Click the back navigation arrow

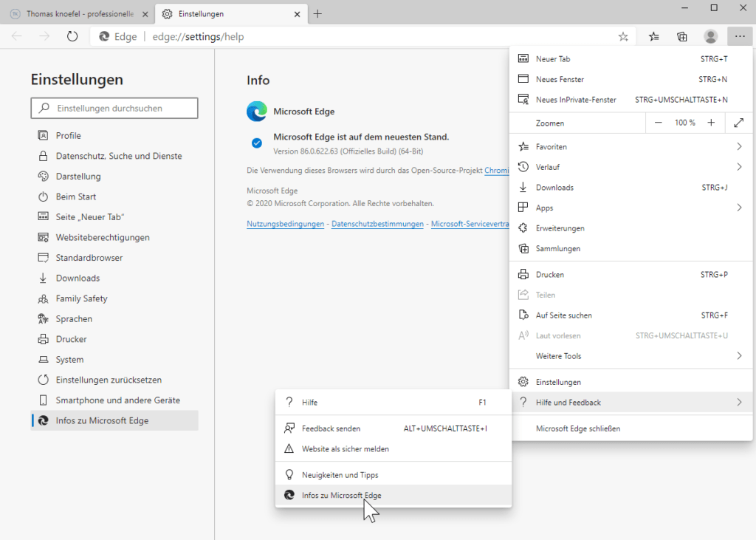click(17, 37)
